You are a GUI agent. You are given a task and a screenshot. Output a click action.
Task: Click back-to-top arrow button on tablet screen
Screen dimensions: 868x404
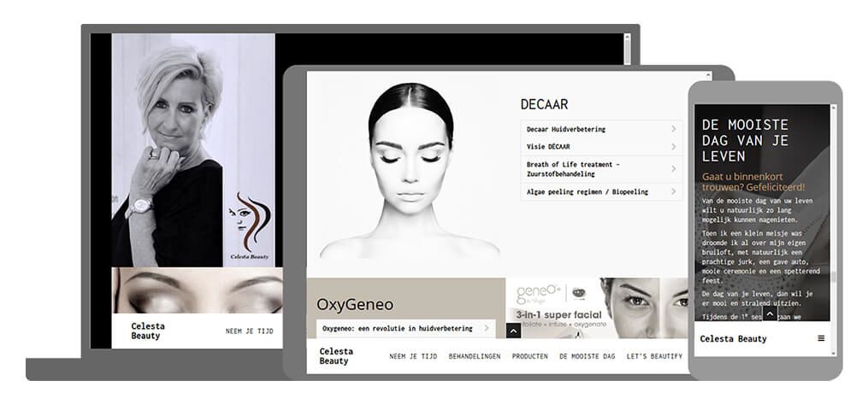pos(513,331)
